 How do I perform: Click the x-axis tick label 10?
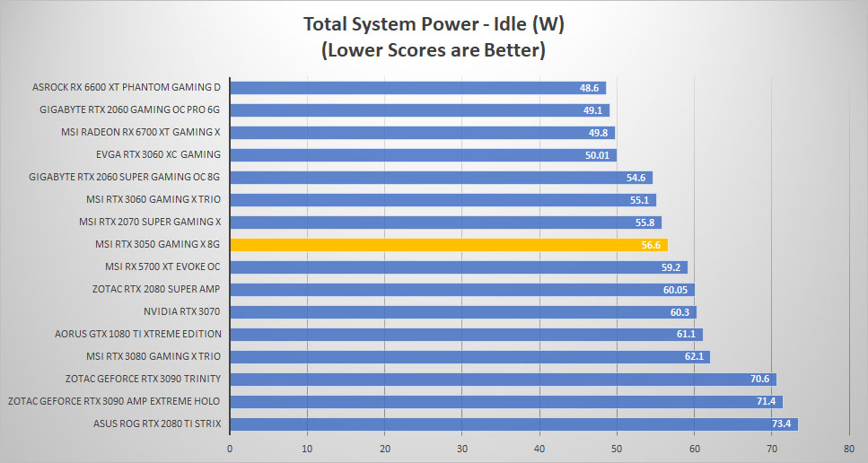(307, 449)
